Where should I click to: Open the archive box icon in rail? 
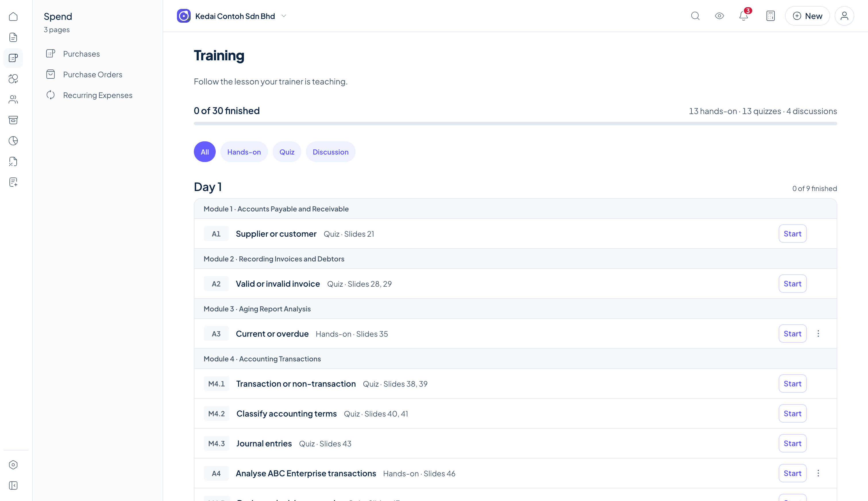(x=13, y=120)
